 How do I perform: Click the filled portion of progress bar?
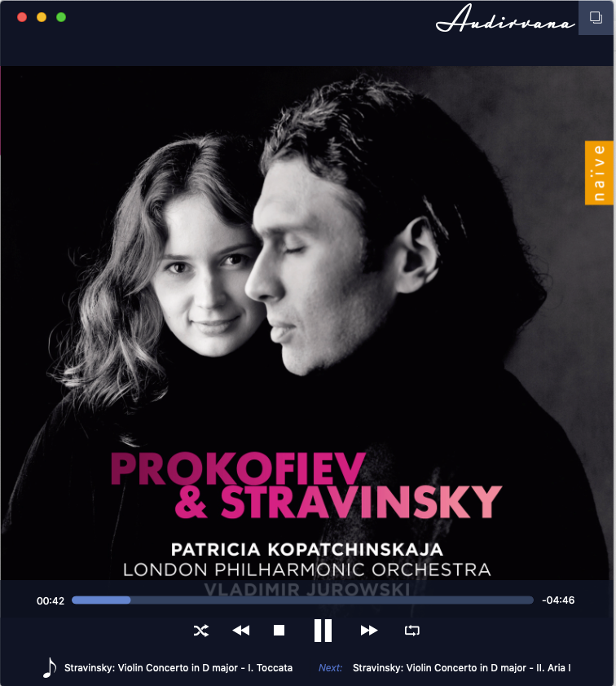(101, 600)
